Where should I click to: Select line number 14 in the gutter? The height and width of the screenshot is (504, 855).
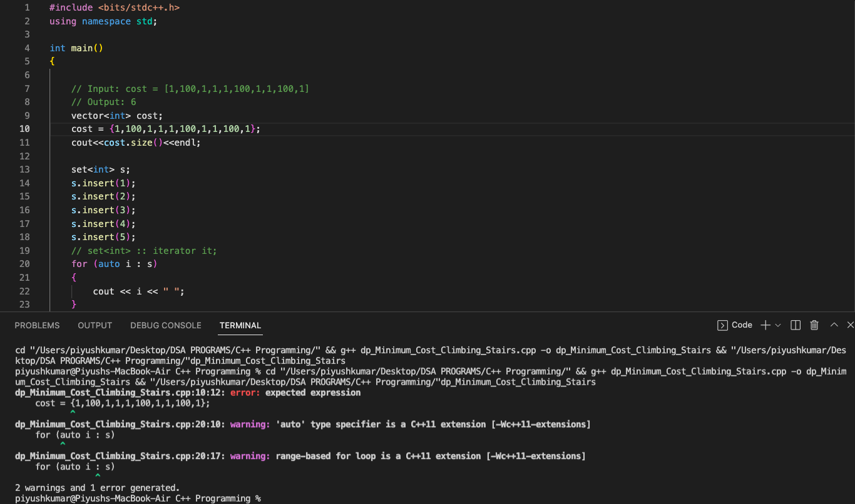[24, 183]
